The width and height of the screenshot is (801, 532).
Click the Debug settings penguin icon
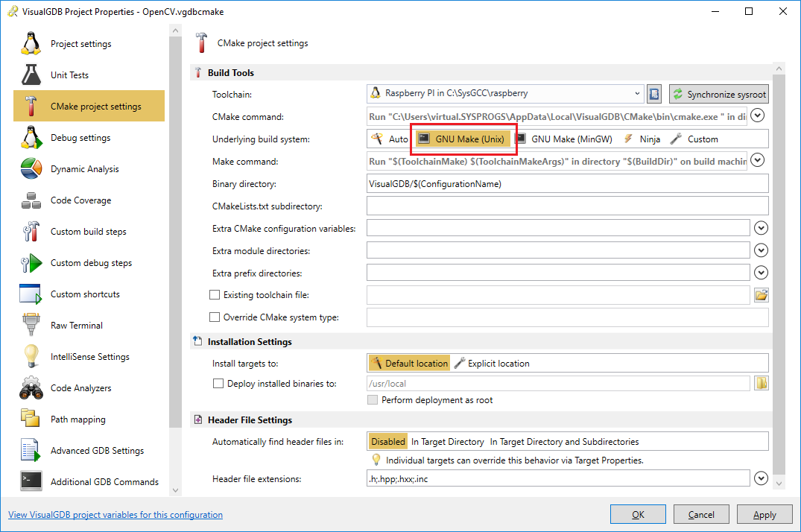pyautogui.click(x=31, y=138)
